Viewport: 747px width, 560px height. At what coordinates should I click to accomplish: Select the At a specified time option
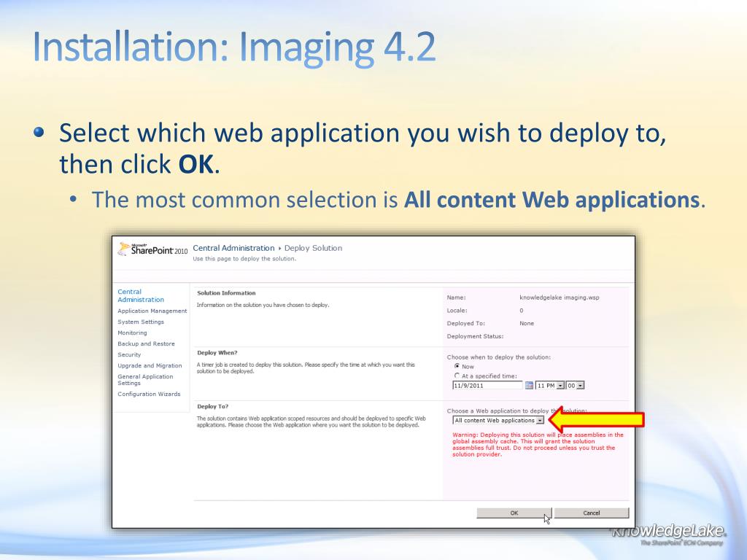point(457,376)
